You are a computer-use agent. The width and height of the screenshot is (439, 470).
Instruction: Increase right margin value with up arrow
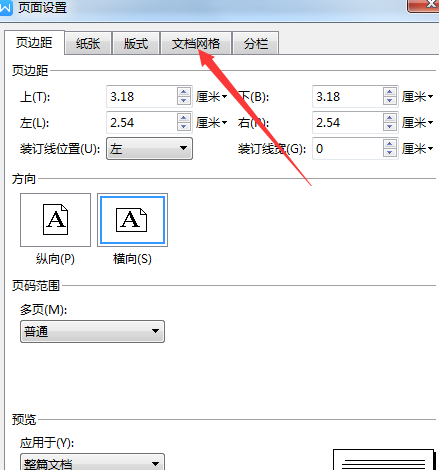click(390, 118)
